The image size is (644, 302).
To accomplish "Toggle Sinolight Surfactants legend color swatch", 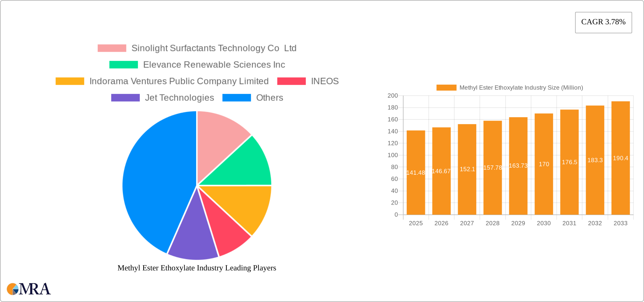I will pos(112,48).
